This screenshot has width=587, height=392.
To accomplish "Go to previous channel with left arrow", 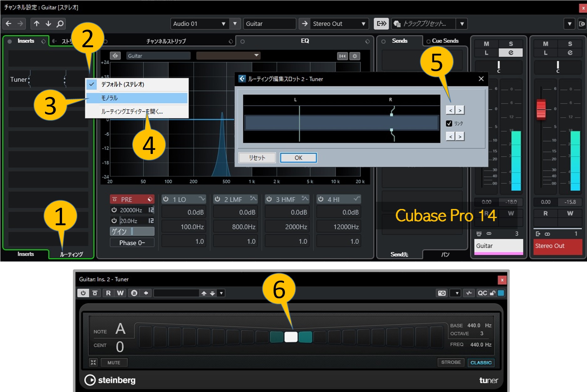I will click(9, 24).
